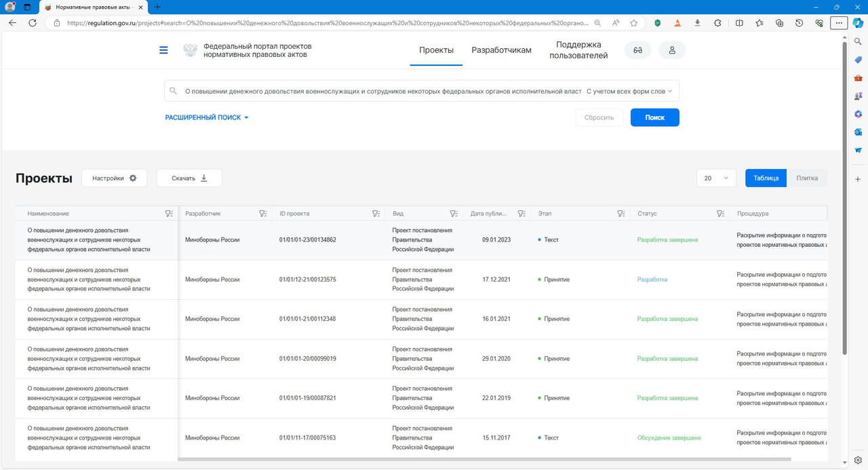Open table Настройки

115,178
